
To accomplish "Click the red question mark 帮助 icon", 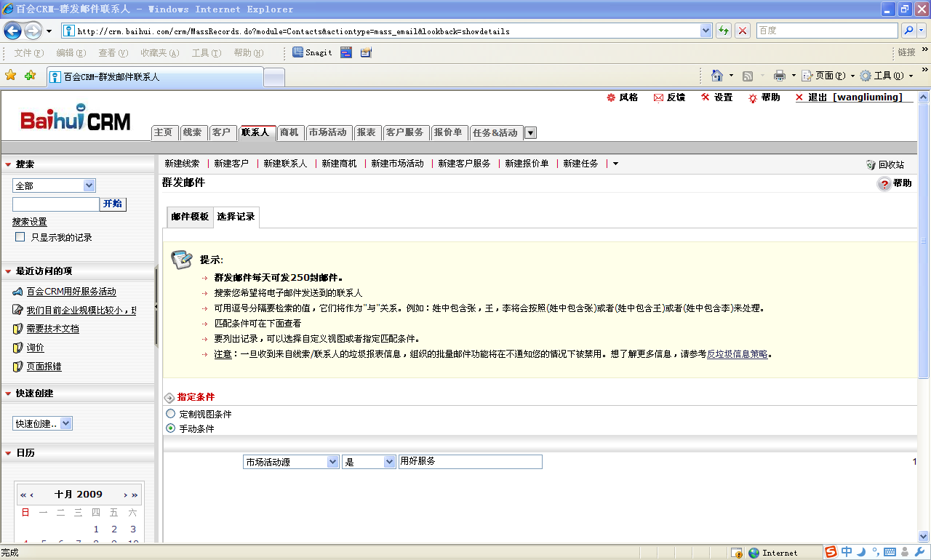I will (x=884, y=183).
